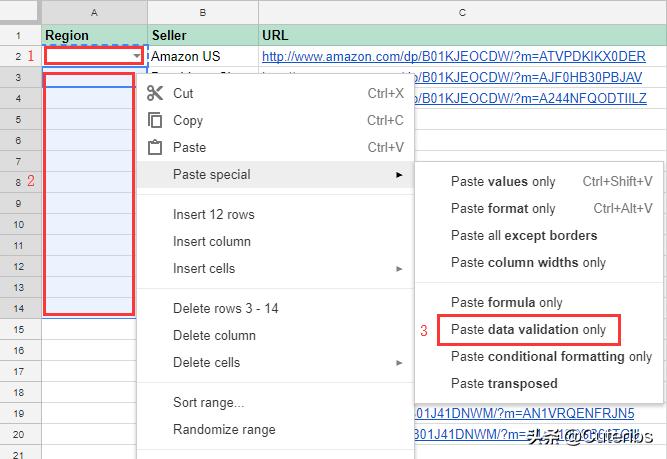Click the Cut scissors icon

coord(155,93)
